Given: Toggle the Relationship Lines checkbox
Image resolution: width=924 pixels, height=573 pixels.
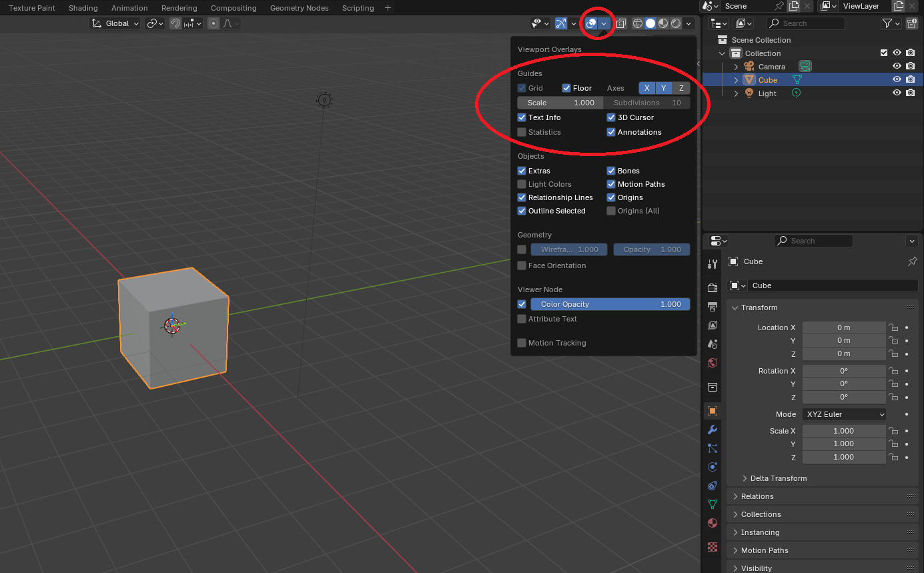Looking at the screenshot, I should [522, 197].
